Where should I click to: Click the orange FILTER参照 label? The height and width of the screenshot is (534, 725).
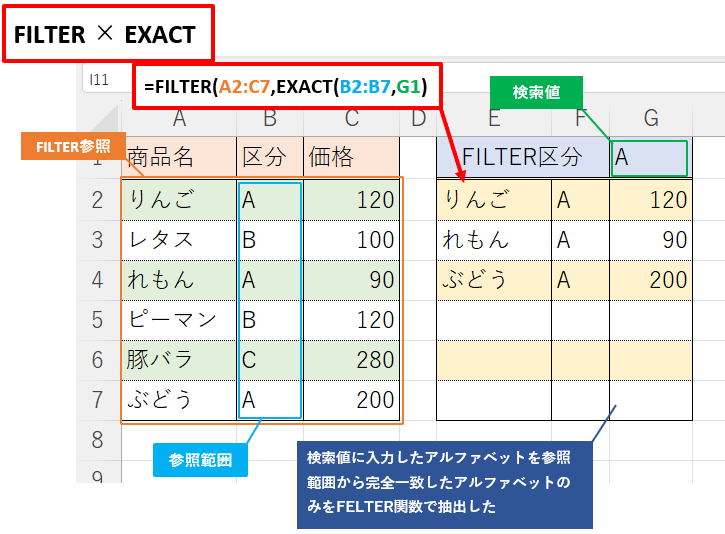73,147
